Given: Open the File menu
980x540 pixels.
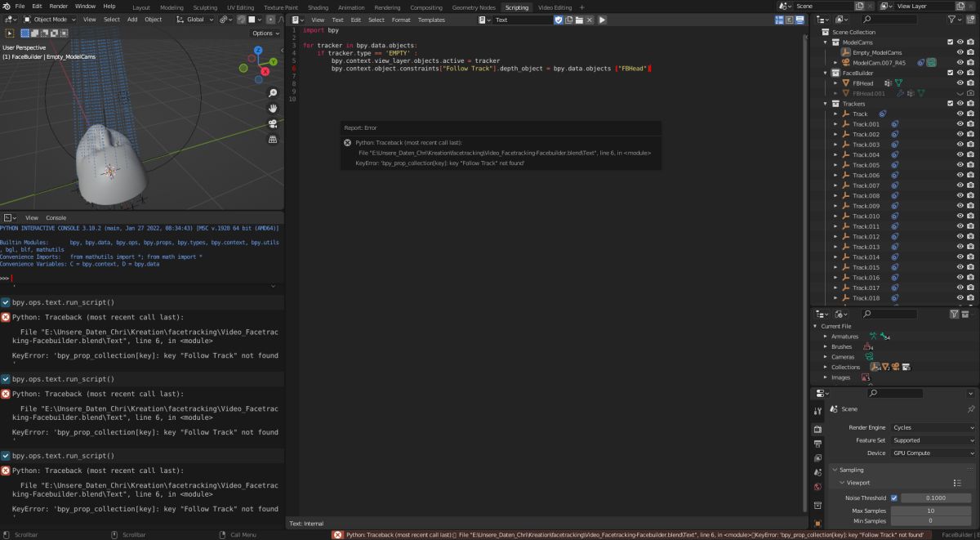Looking at the screenshot, I should pos(20,6).
